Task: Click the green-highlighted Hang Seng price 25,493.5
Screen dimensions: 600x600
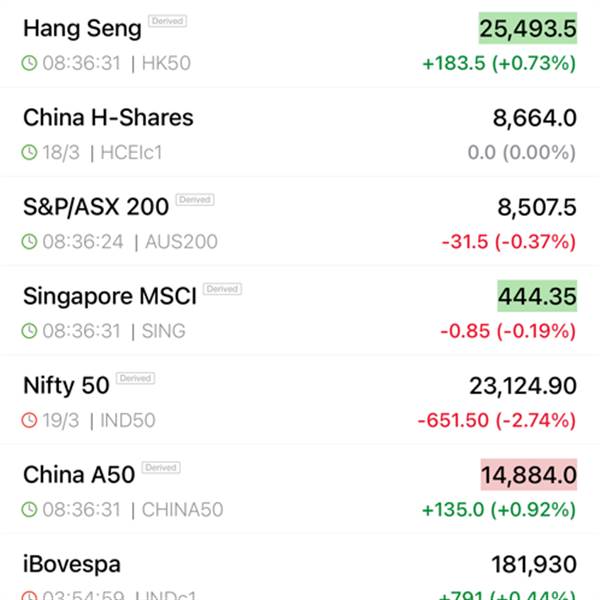Action: point(528,30)
